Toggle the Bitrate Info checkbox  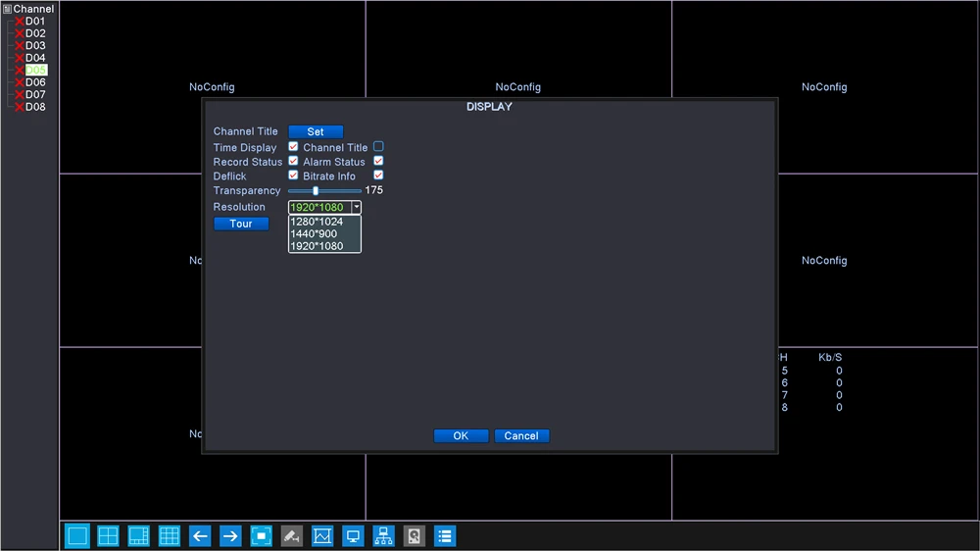click(x=378, y=175)
